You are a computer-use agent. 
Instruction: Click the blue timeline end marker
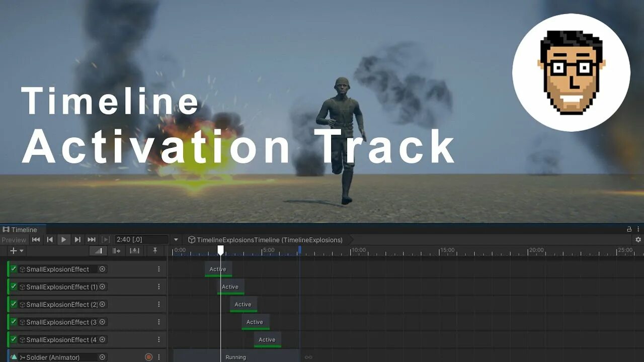(x=299, y=250)
